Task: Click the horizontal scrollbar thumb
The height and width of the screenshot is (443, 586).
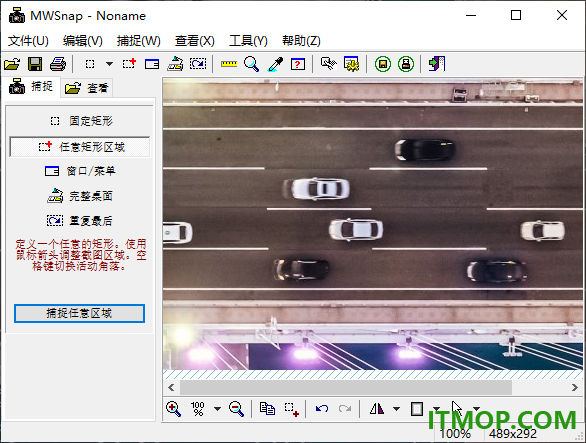Action: [346, 388]
